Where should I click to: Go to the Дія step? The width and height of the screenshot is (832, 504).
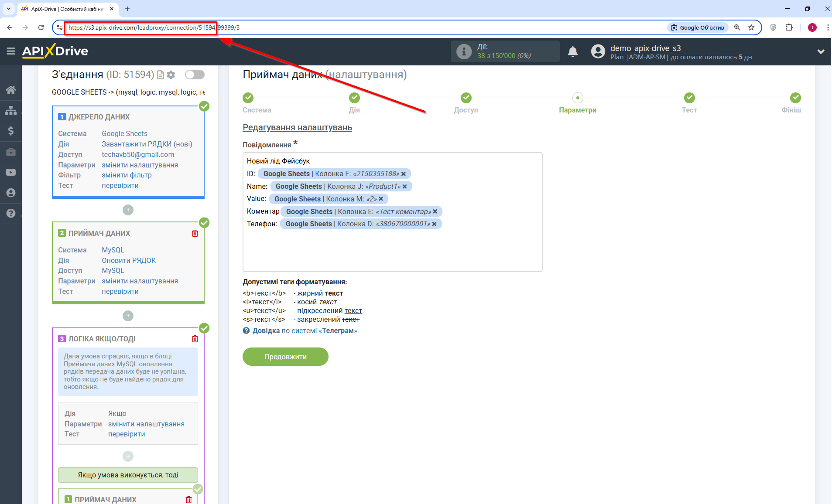[x=355, y=98]
